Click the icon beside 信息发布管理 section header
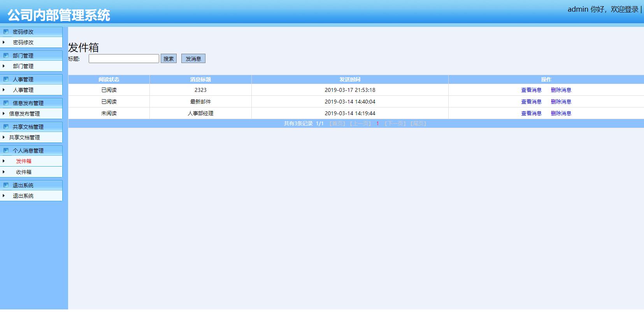The height and width of the screenshot is (325, 644). pyautogui.click(x=6, y=103)
